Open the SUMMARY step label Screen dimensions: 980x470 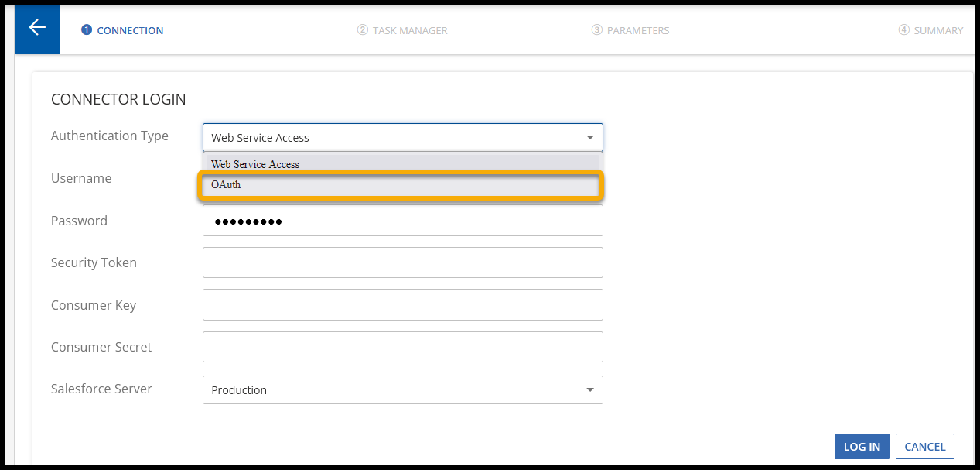pos(938,30)
